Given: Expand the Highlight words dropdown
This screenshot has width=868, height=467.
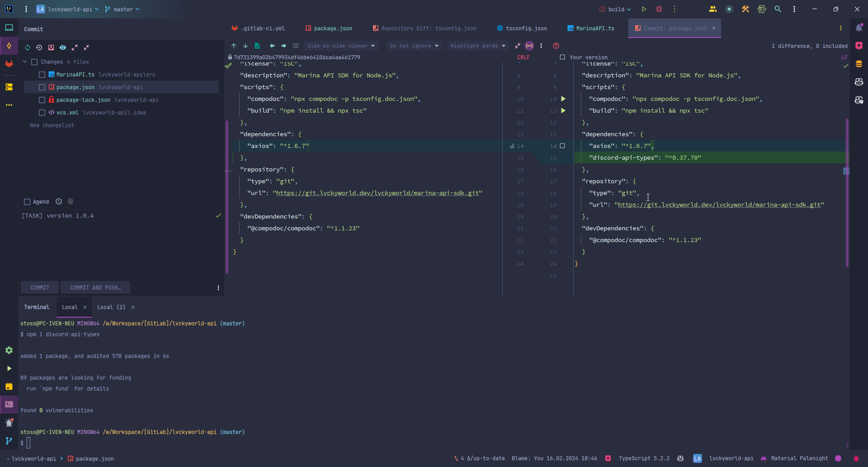Looking at the screenshot, I should [477, 46].
